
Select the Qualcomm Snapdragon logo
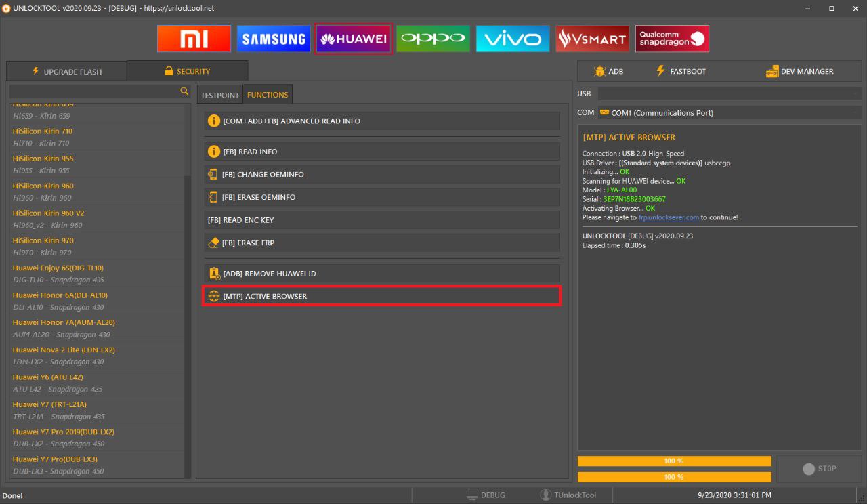(673, 39)
